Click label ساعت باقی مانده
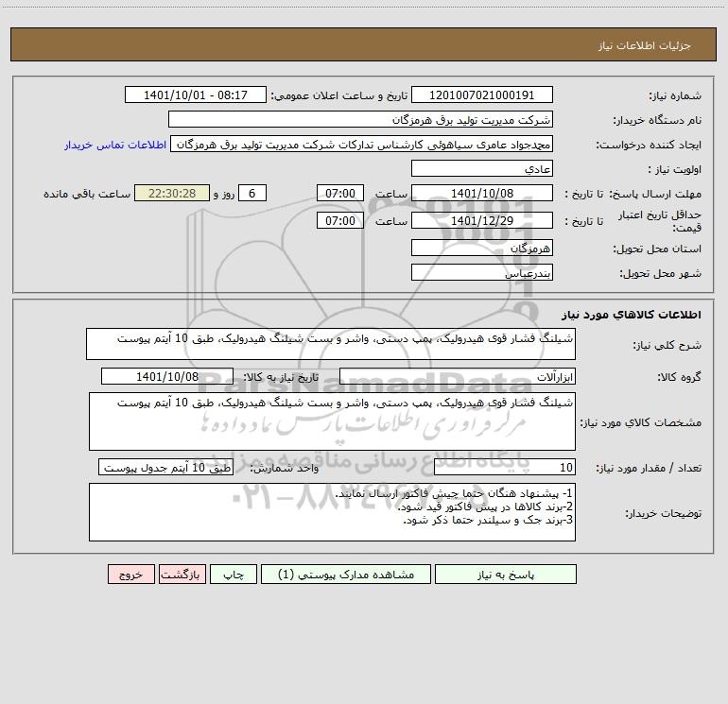Screen dimensions: 728x704 pyautogui.click(x=87, y=194)
